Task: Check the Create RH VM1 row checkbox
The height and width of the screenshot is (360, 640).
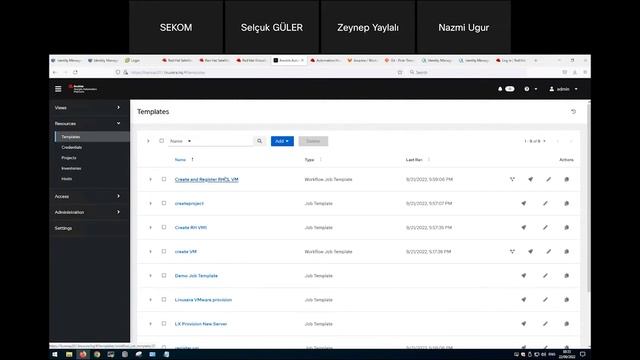Action: click(164, 227)
